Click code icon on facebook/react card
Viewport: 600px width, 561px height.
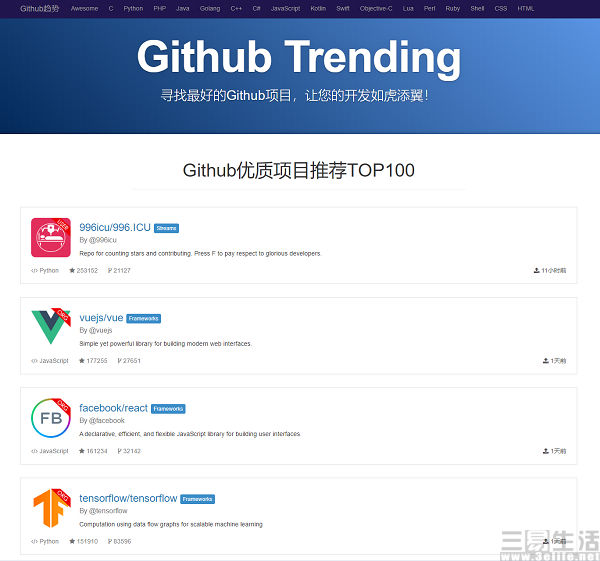coord(34,451)
